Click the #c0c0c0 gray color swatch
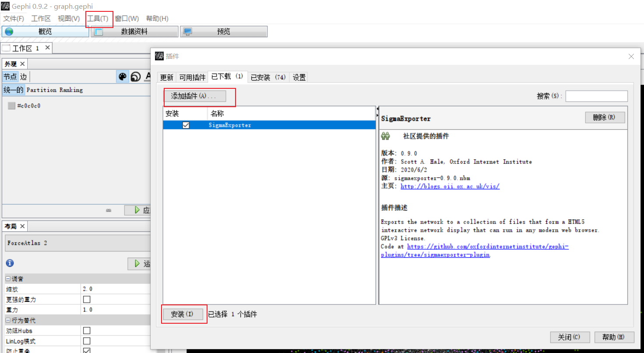644x353 pixels. coord(11,105)
